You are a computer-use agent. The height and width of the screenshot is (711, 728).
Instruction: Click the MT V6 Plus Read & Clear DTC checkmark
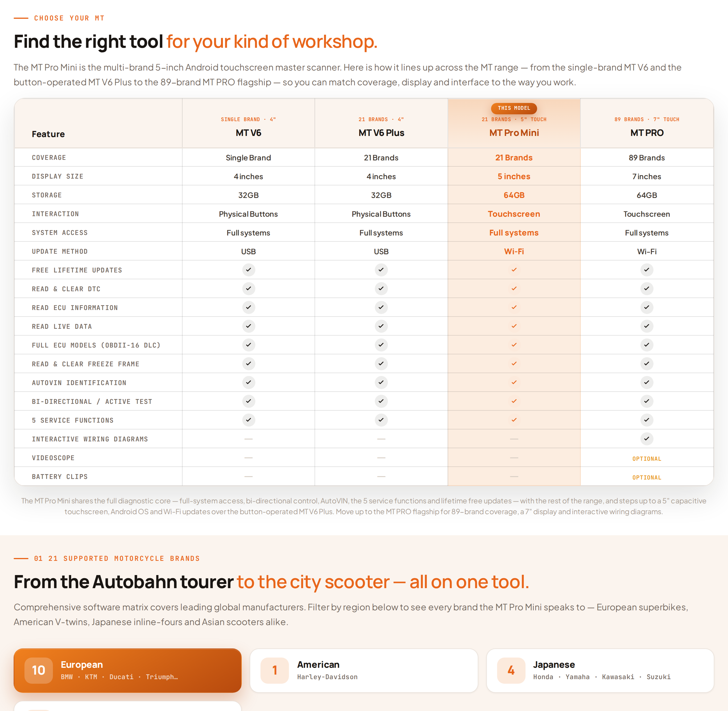point(381,288)
